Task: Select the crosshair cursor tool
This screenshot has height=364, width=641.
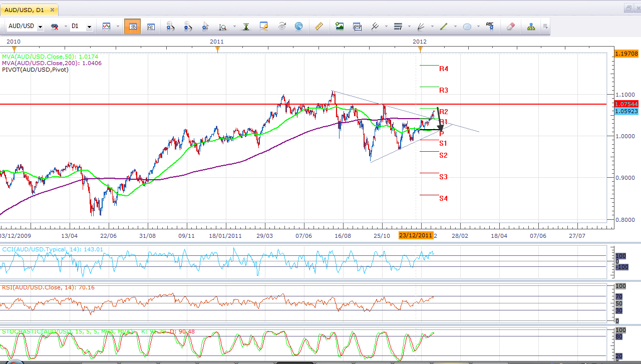Action: [x=205, y=27]
